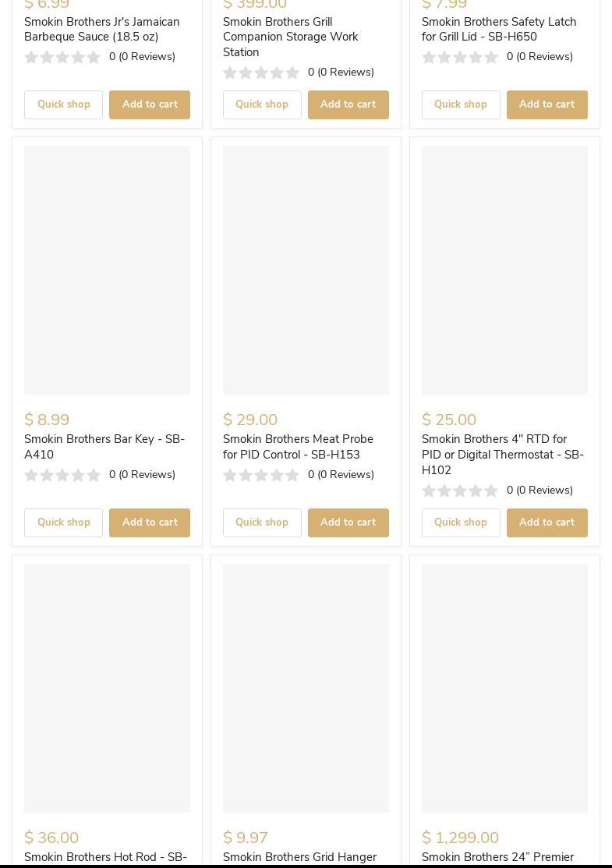Click the $ 1,299.00 product image
The image size is (612, 868).
coord(504,688)
